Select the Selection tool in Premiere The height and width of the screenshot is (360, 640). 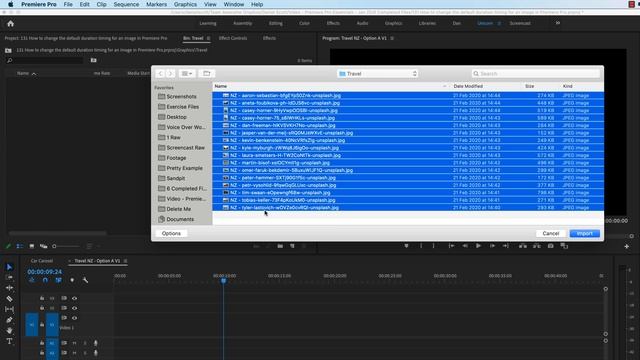click(9, 267)
